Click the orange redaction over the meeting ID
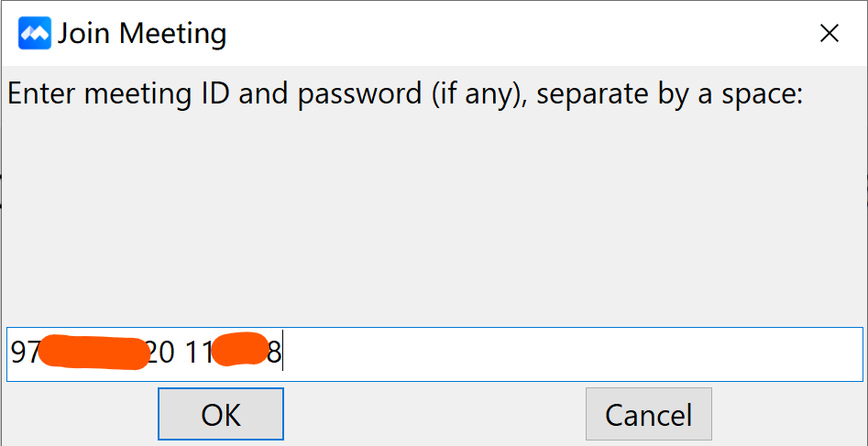 93,353
